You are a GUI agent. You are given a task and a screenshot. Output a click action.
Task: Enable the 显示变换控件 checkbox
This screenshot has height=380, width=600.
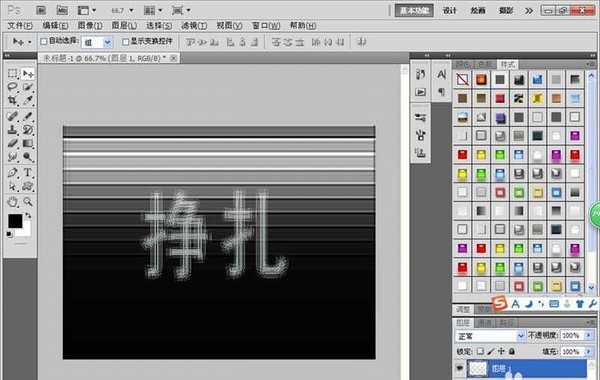[x=126, y=41]
